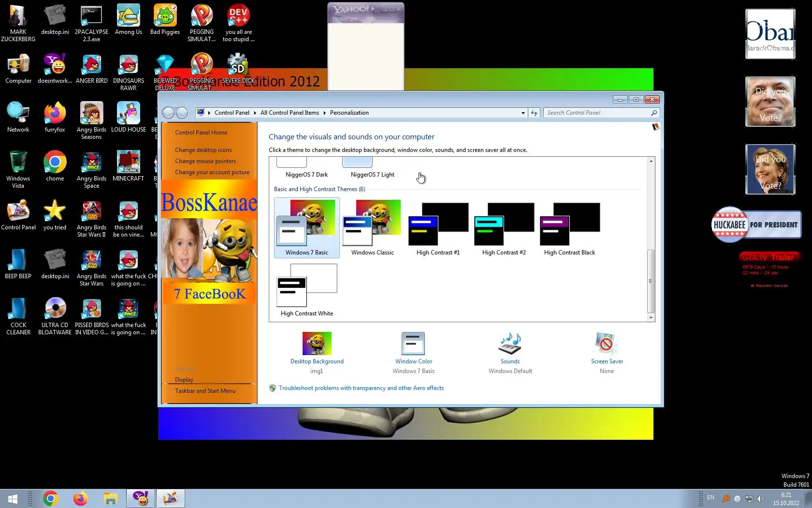
Task: Open the MINECRAFT desktop icon
Action: click(128, 167)
